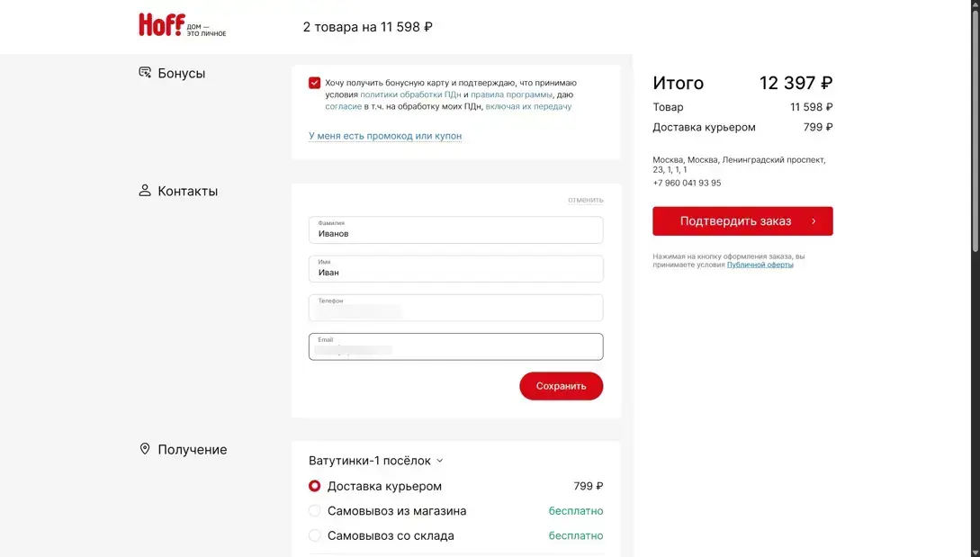Select Самовывоз со склада option
Viewport: 980px width, 557px height.
tap(315, 535)
